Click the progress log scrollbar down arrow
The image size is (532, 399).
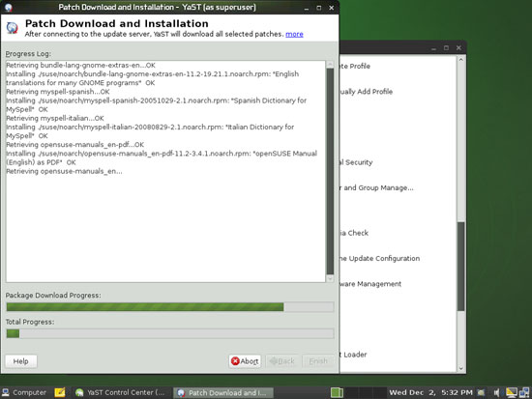tap(330, 279)
